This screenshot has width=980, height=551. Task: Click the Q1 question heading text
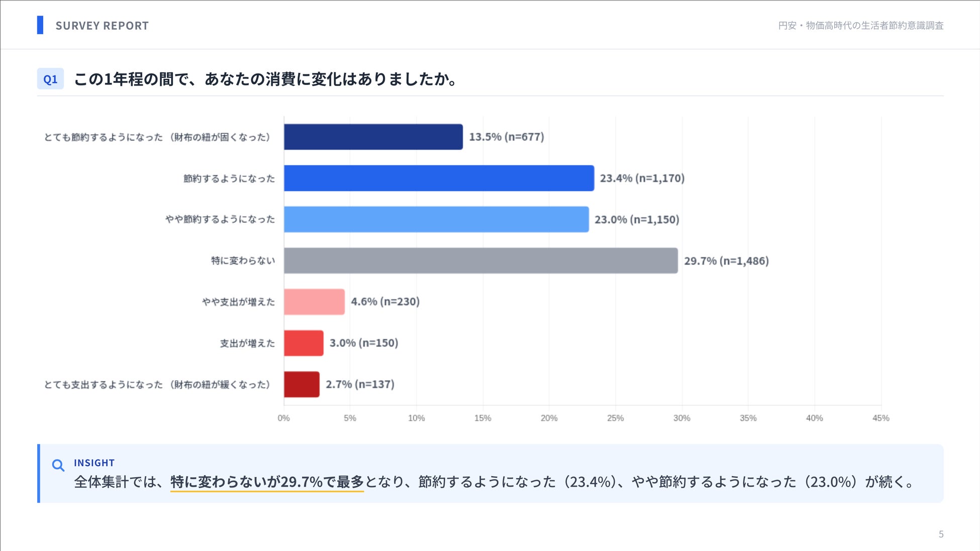(265, 79)
